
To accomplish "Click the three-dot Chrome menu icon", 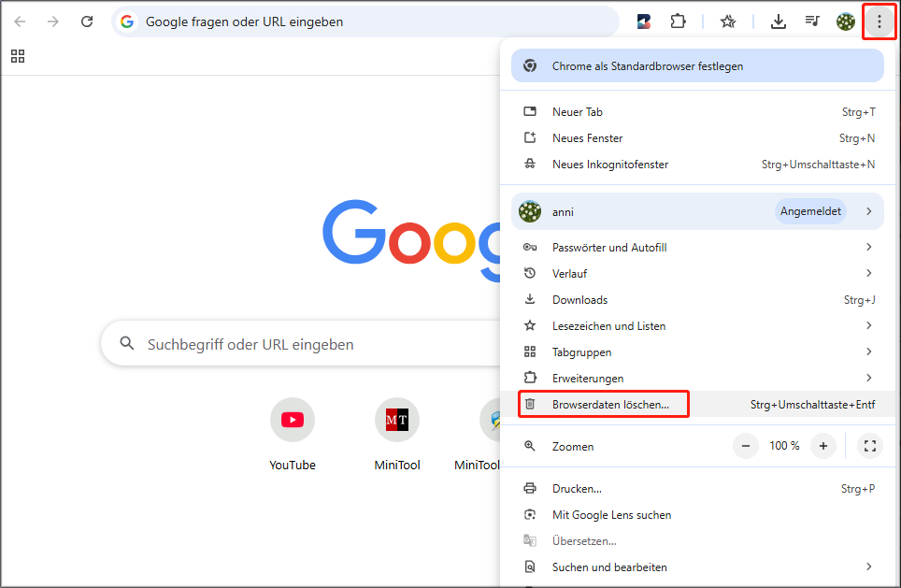I will point(879,21).
